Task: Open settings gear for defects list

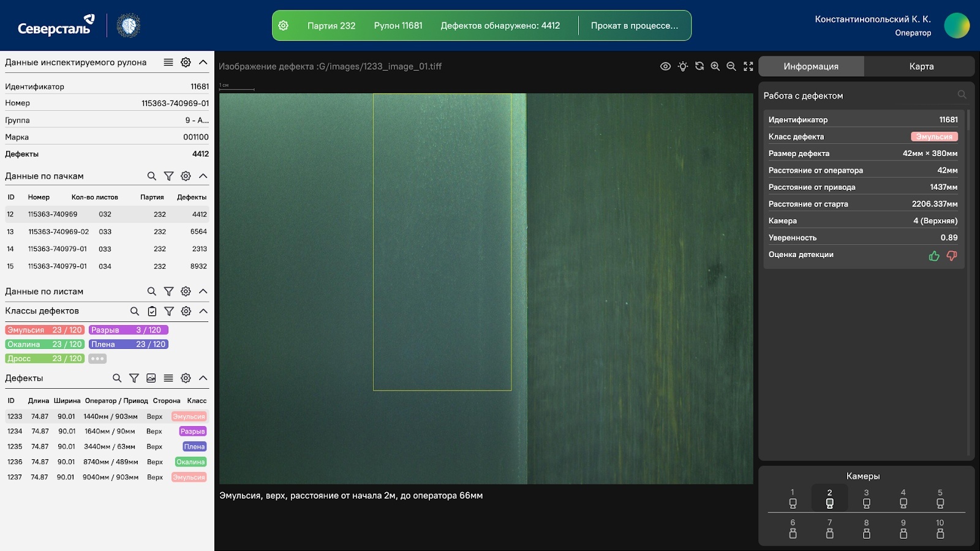Action: click(186, 378)
